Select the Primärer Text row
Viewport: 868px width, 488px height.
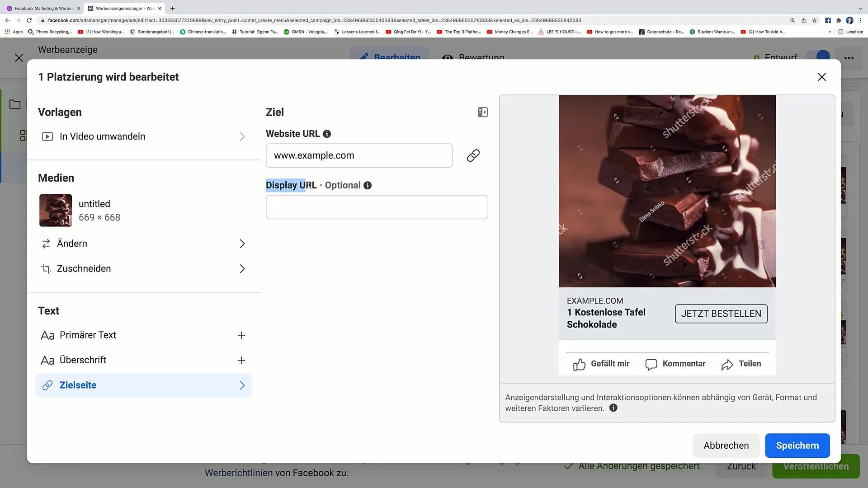click(143, 335)
